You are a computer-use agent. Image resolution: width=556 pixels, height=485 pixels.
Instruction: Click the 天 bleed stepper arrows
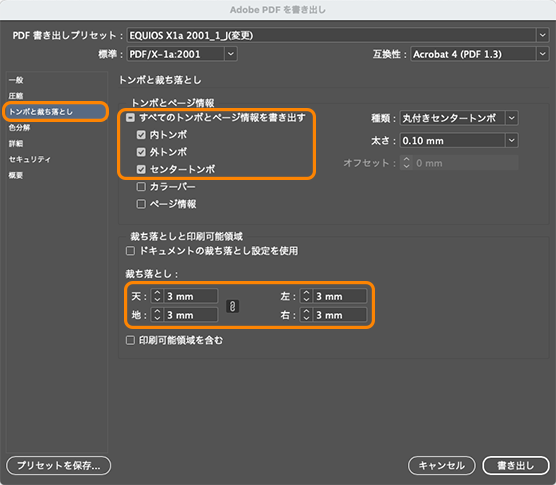click(x=157, y=296)
